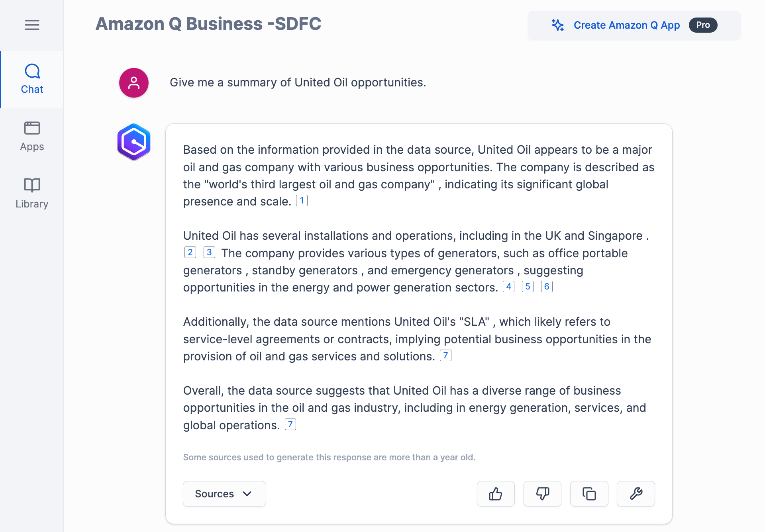The image size is (765, 532).
Task: Click the Pro badge toggle
Action: click(x=703, y=25)
